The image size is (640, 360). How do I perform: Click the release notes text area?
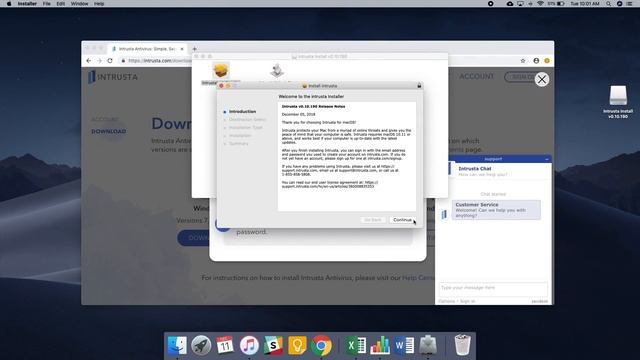coord(347,157)
